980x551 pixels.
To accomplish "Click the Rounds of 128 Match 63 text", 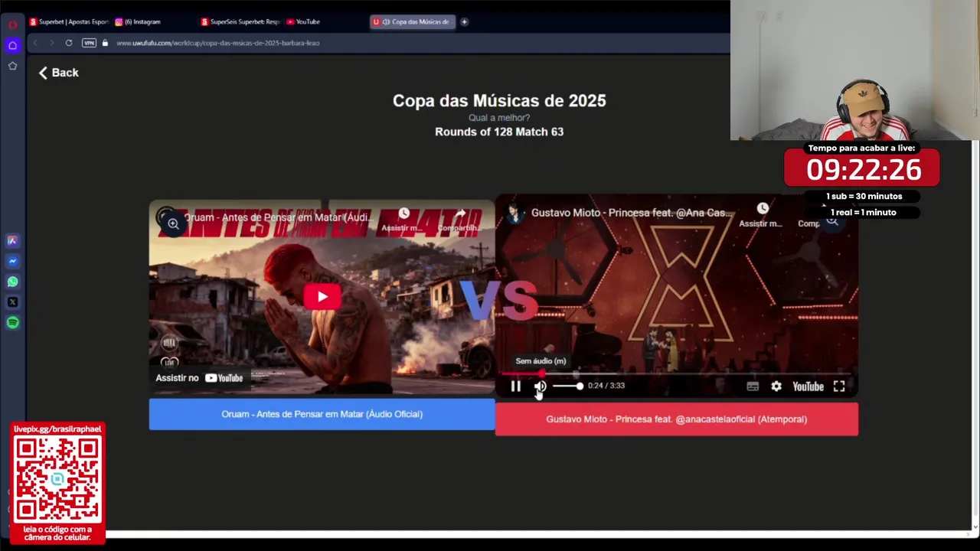I will pyautogui.click(x=499, y=132).
